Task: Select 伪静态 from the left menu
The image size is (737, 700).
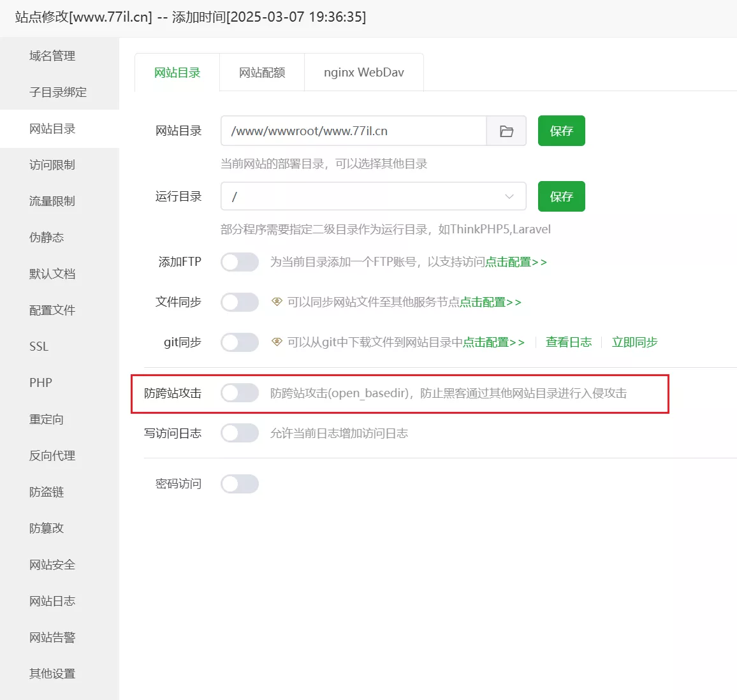Action: (47, 238)
